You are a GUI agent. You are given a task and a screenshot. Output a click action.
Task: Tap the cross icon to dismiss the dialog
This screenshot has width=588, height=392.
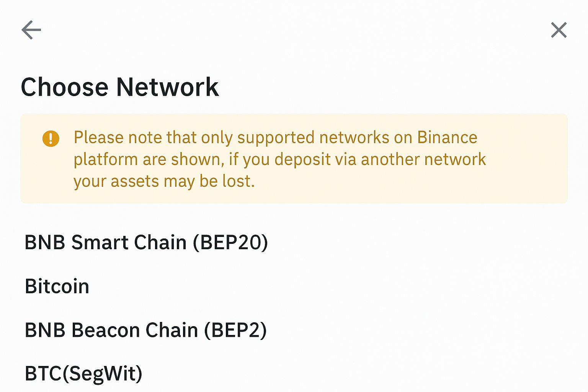pos(559,30)
